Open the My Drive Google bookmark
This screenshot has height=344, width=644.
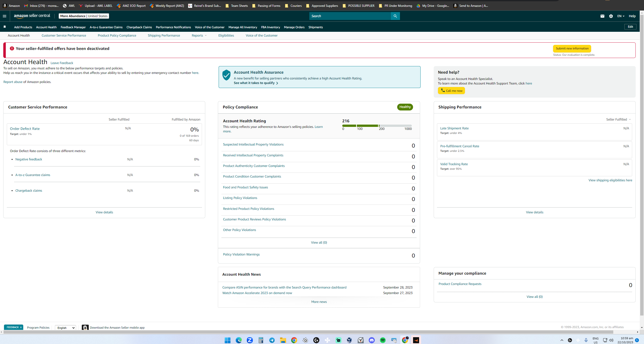tap(433, 6)
